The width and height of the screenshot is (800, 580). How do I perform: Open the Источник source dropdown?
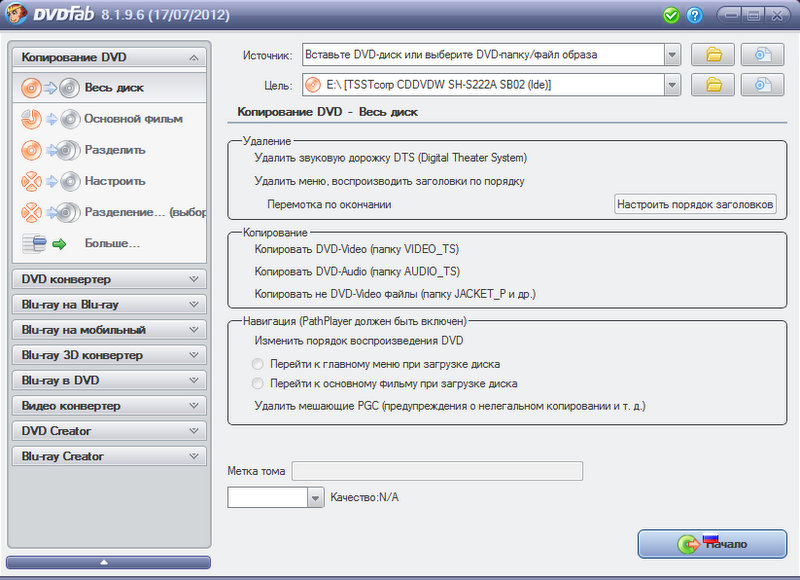click(x=672, y=55)
